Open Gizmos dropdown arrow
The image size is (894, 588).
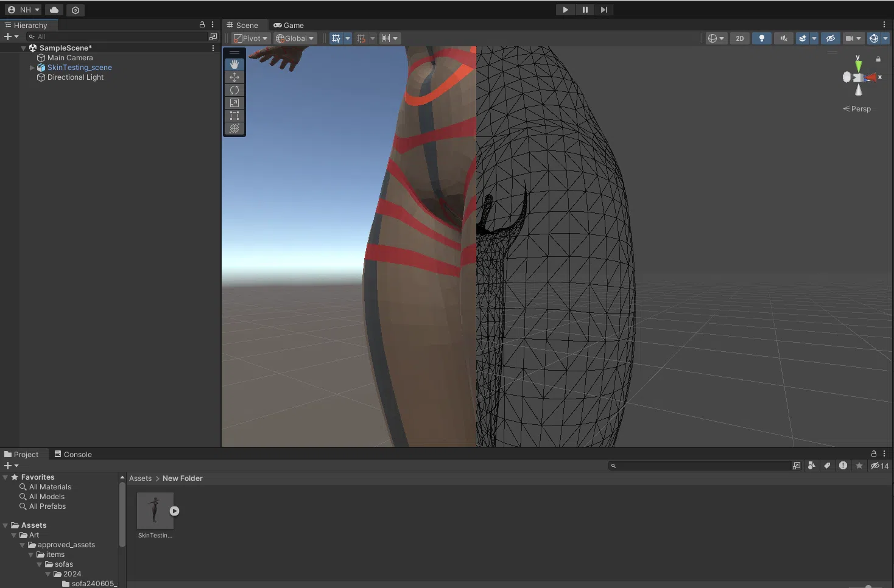885,38
